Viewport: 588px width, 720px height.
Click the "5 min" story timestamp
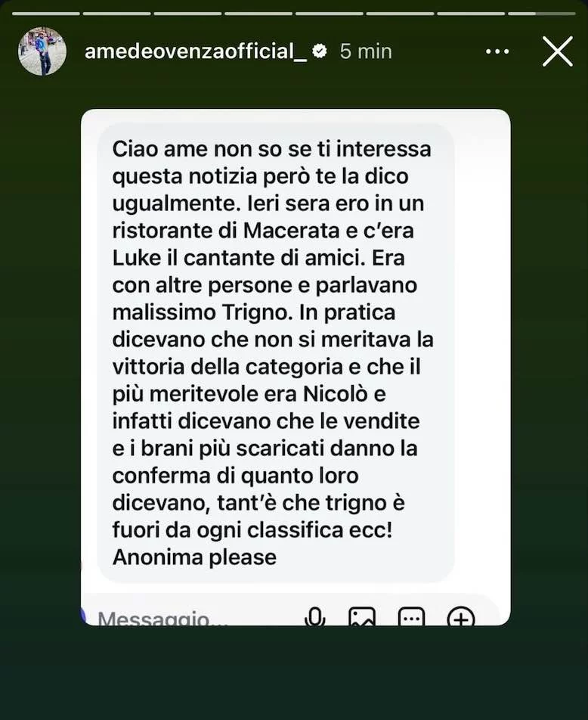[x=366, y=51]
